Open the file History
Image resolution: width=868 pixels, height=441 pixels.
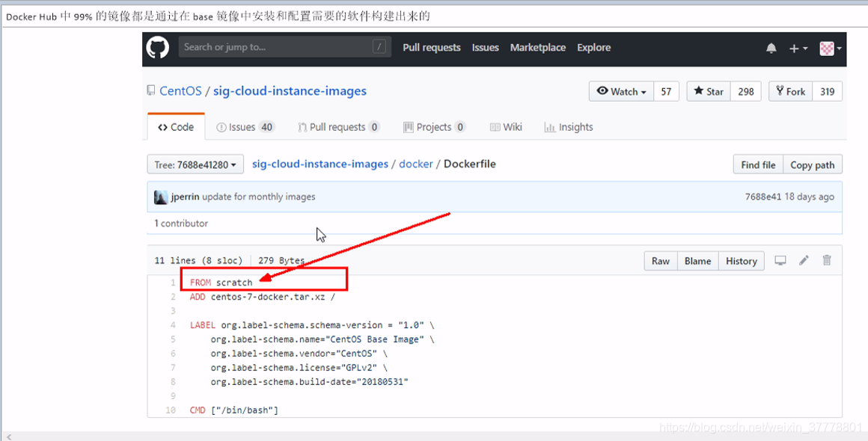coord(742,261)
